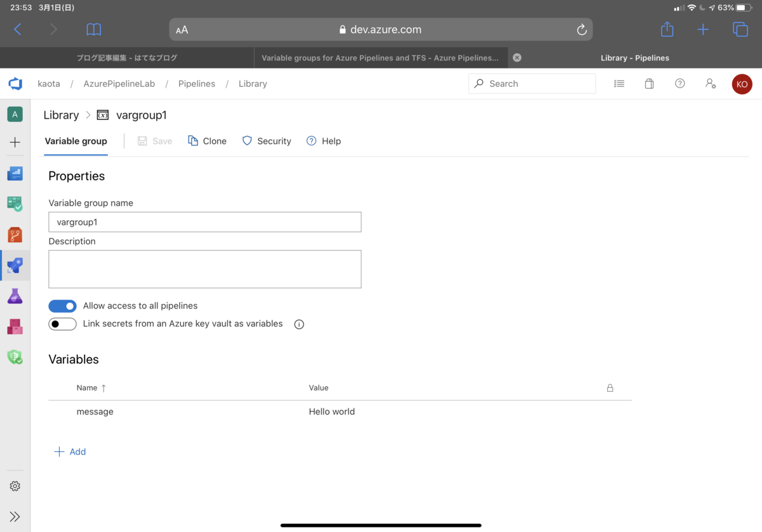Add a new variable

[70, 451]
